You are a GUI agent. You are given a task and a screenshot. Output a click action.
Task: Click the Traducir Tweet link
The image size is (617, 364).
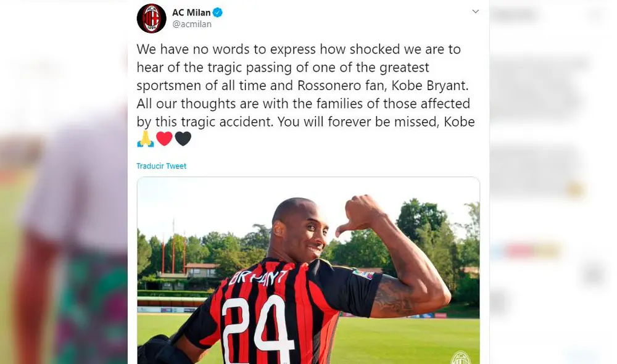[161, 165]
